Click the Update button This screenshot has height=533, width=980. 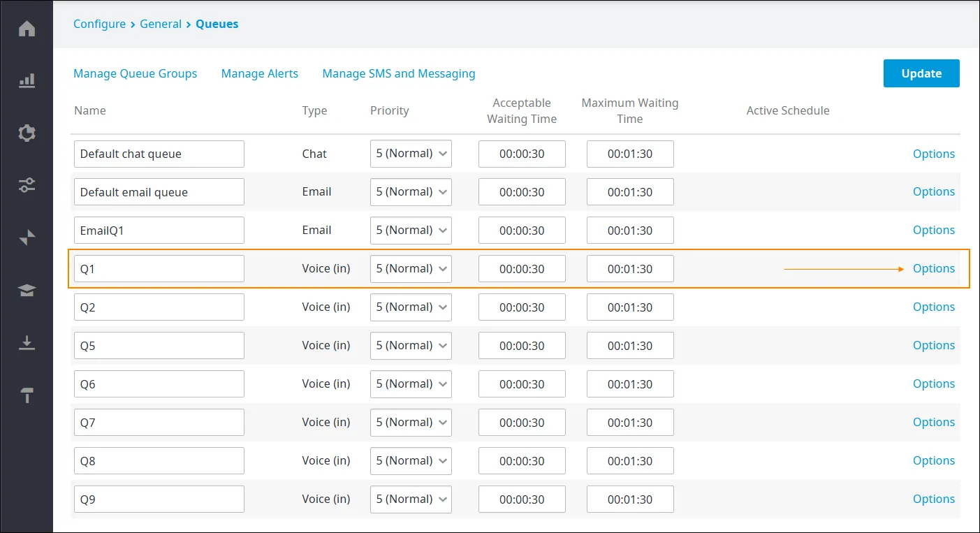coord(921,73)
